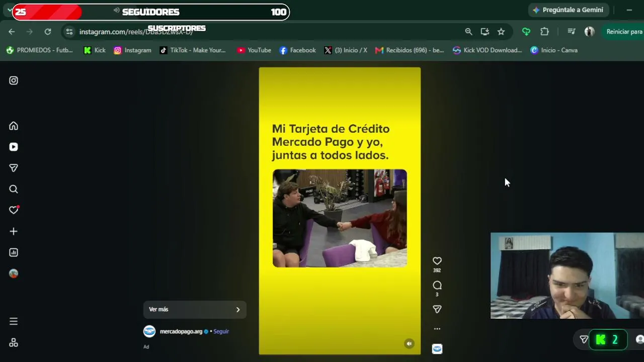Viewport: 644px width, 362px height.
Task: Open the Instagram bookmark
Action: click(x=132, y=50)
